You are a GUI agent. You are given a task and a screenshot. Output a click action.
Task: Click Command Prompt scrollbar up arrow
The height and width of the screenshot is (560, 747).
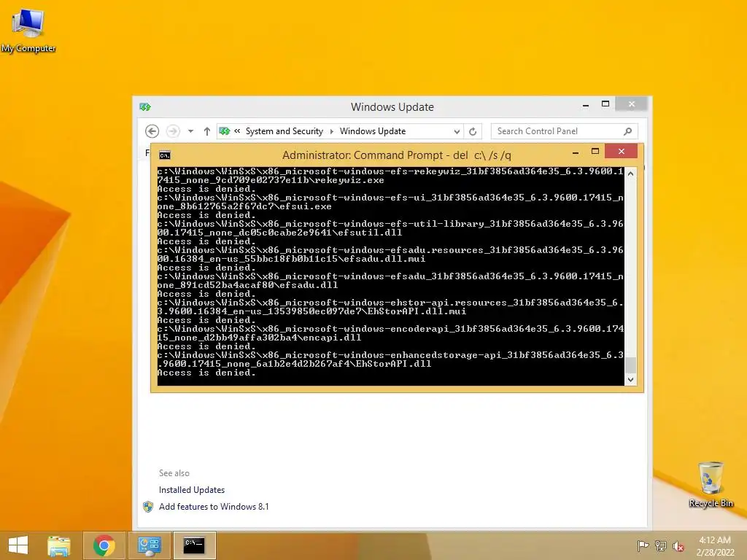click(631, 174)
